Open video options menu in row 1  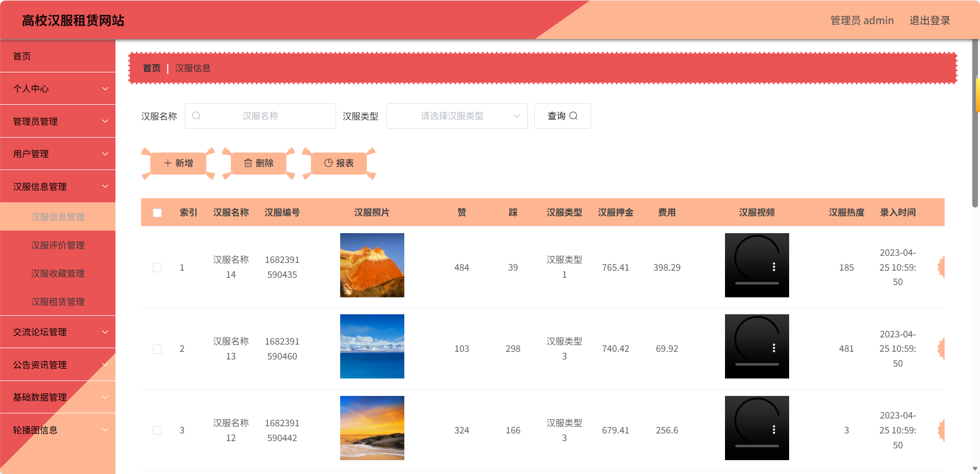point(774,267)
